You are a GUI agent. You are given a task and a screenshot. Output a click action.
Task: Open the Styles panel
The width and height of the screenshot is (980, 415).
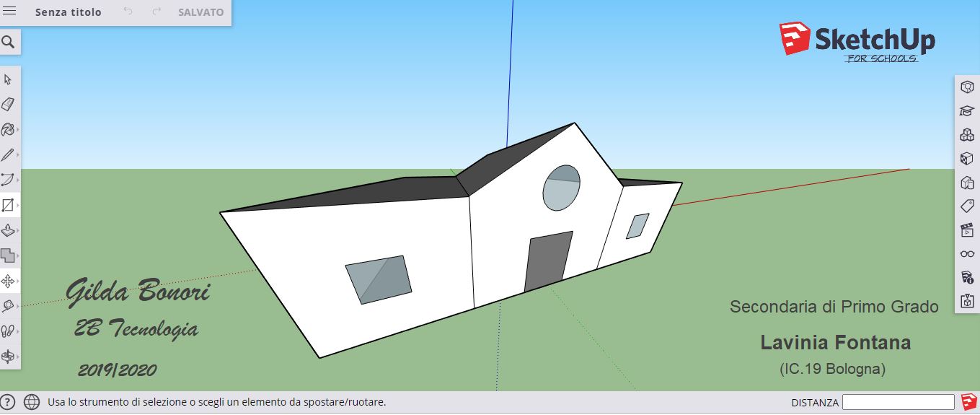(967, 182)
